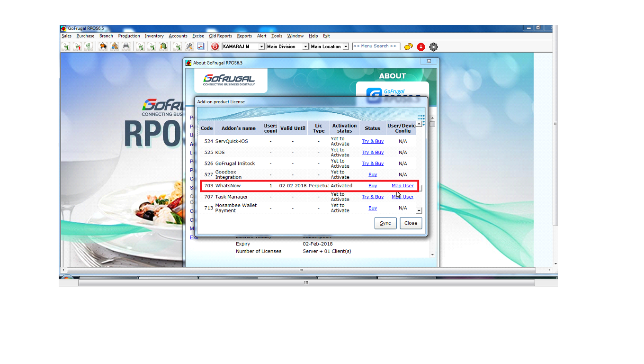The image size is (644, 364).
Task: Select the ServQuick-iOS addon name
Action: pos(232,141)
